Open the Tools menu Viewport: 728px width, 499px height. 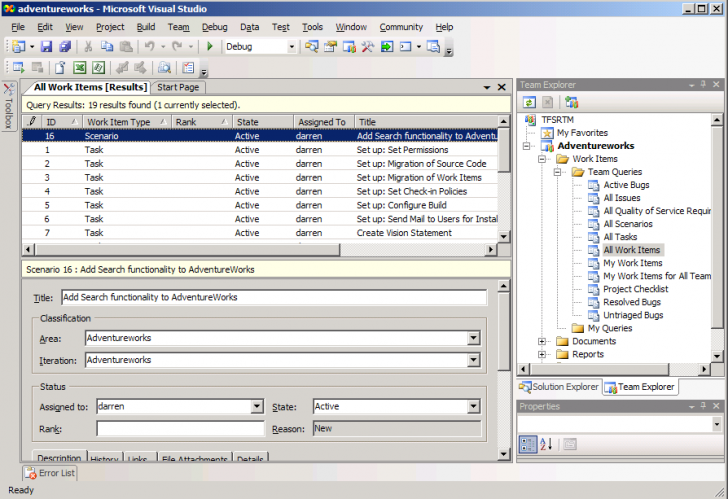(312, 27)
